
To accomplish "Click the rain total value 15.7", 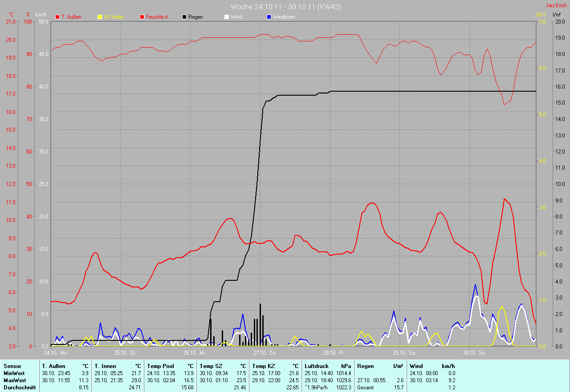I will pos(398,388).
